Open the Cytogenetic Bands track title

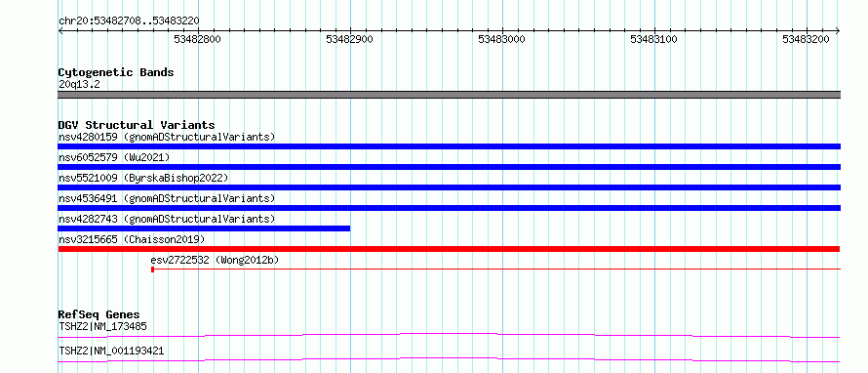(x=116, y=72)
